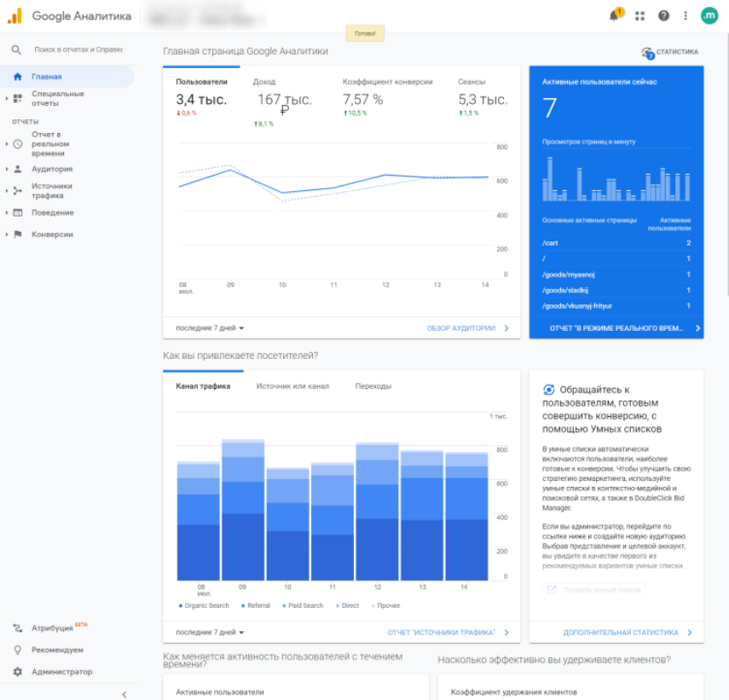Image resolution: width=729 pixels, height=700 pixels.
Task: Click the Конверсии flag icon
Action: point(18,234)
